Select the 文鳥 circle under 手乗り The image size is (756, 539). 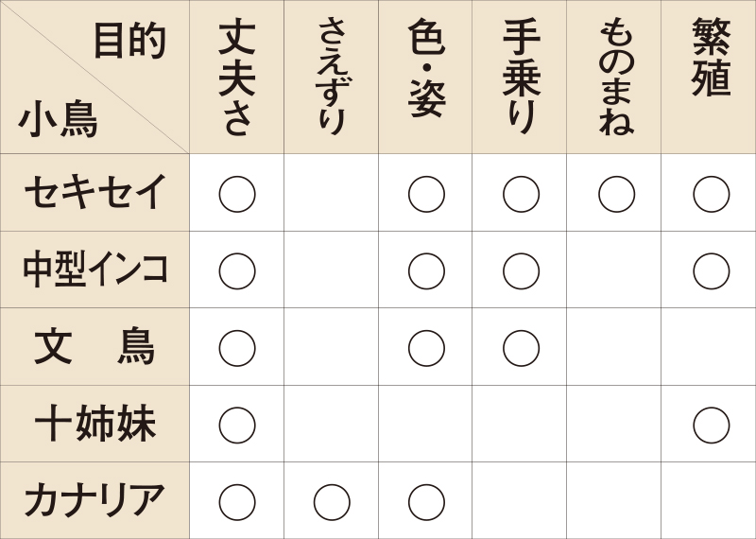pos(521,348)
